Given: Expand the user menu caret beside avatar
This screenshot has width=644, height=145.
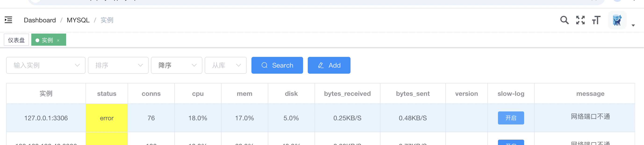Looking at the screenshot, I should [x=633, y=25].
